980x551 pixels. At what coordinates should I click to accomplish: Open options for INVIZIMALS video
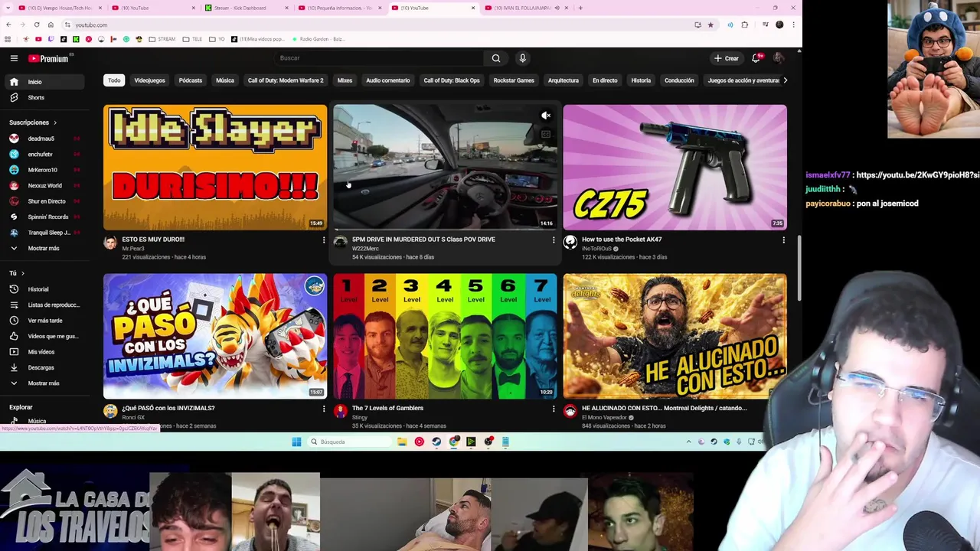pyautogui.click(x=324, y=409)
